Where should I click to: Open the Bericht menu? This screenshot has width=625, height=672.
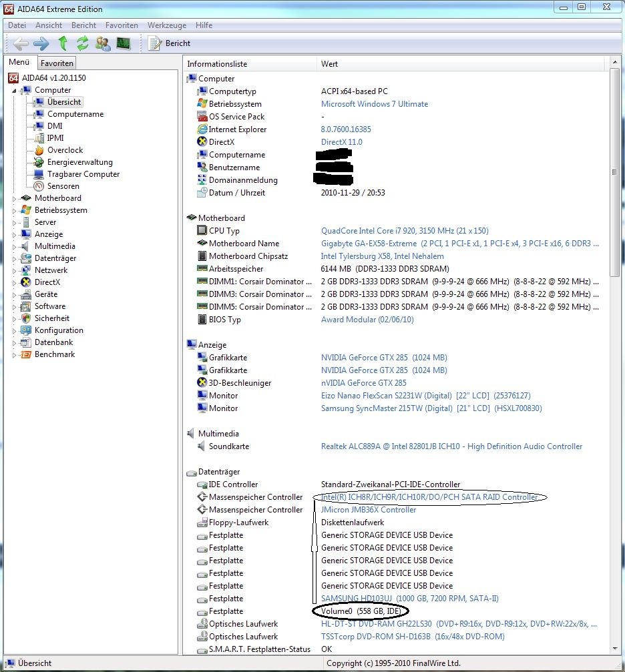[x=83, y=25]
